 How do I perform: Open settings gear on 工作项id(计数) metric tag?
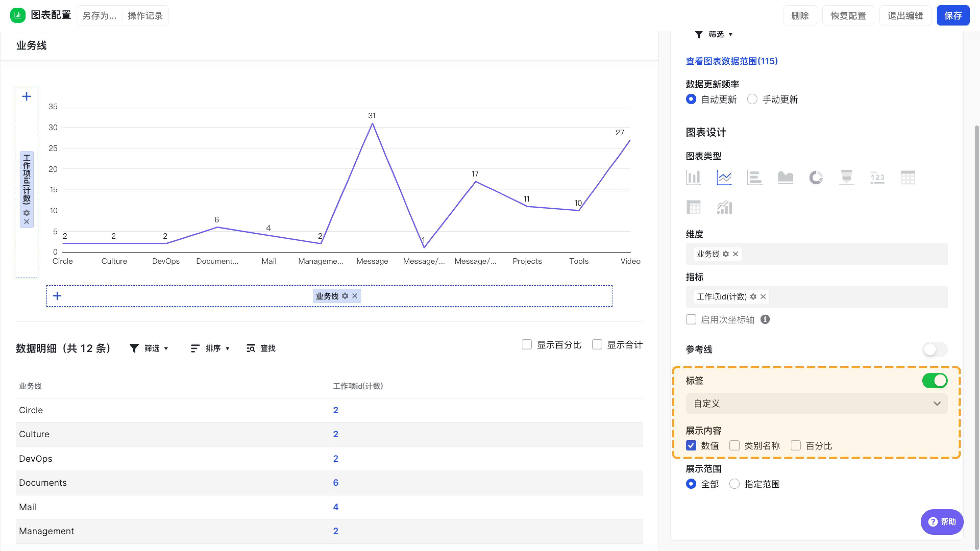pyautogui.click(x=753, y=297)
